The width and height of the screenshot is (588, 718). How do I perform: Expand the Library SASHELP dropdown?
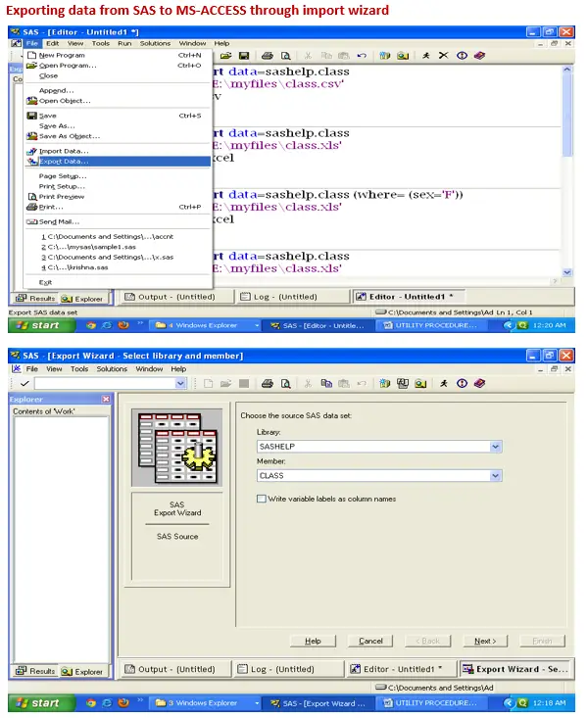(496, 447)
